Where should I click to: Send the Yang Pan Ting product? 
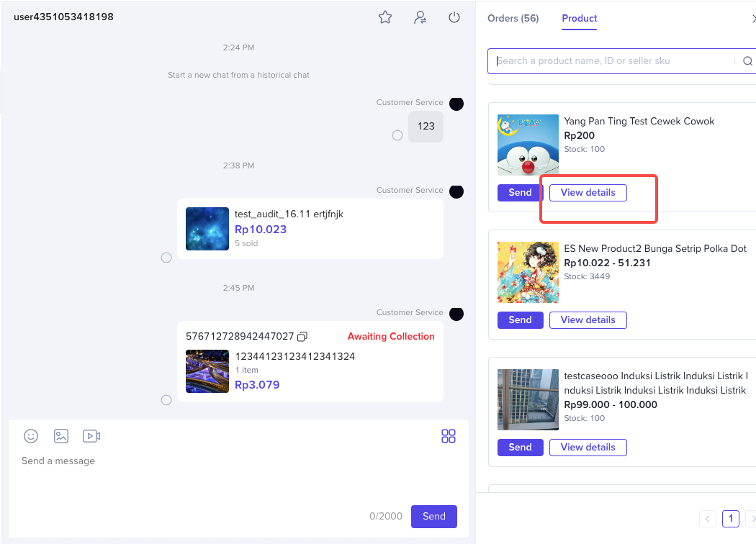coord(520,193)
